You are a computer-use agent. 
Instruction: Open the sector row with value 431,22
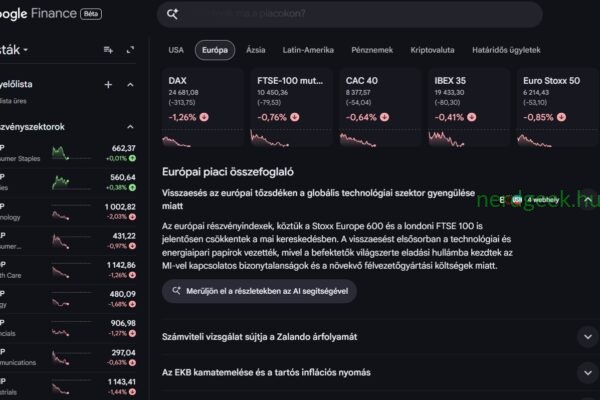[x=68, y=241]
